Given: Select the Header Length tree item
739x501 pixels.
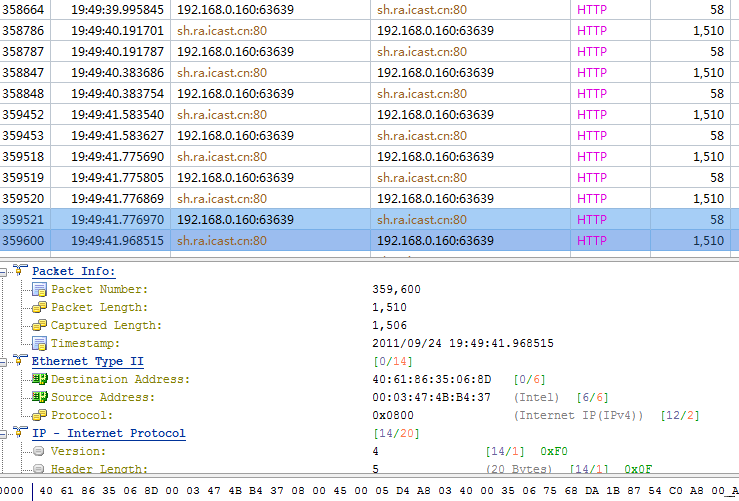Looking at the screenshot, I should tap(99, 469).
